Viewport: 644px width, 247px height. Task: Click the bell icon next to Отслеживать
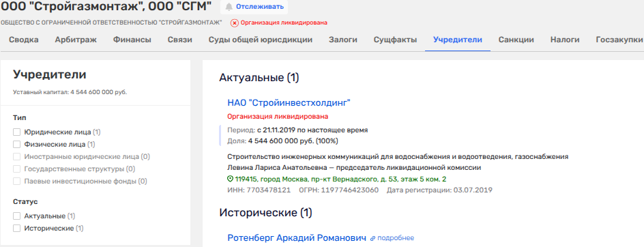229,7
